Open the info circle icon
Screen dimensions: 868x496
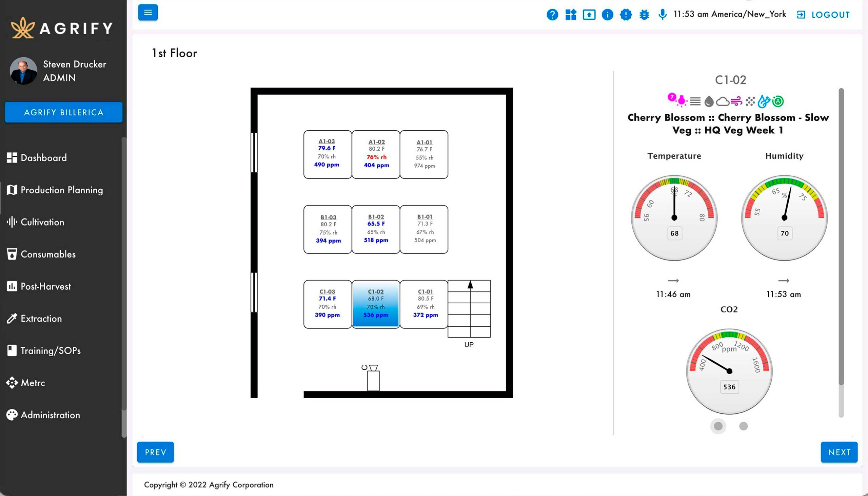coord(607,15)
